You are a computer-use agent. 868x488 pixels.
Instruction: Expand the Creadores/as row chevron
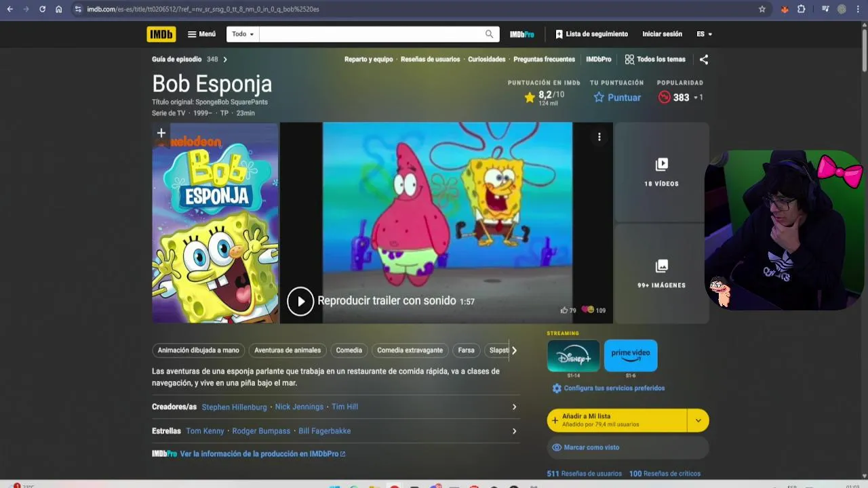pyautogui.click(x=514, y=407)
